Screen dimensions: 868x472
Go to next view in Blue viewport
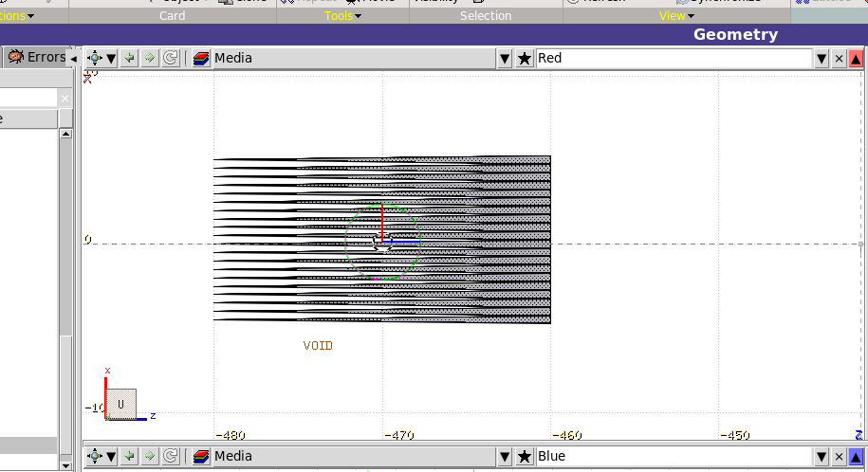pos(150,456)
